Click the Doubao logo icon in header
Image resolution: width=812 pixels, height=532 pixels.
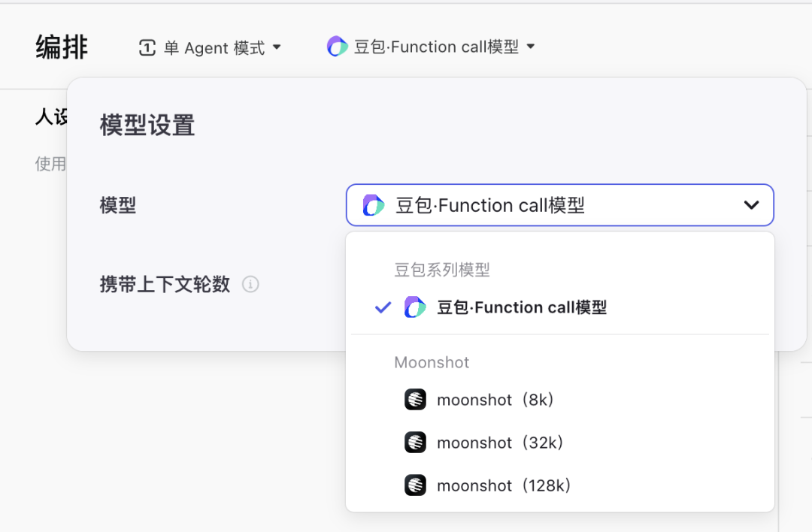coord(338,47)
